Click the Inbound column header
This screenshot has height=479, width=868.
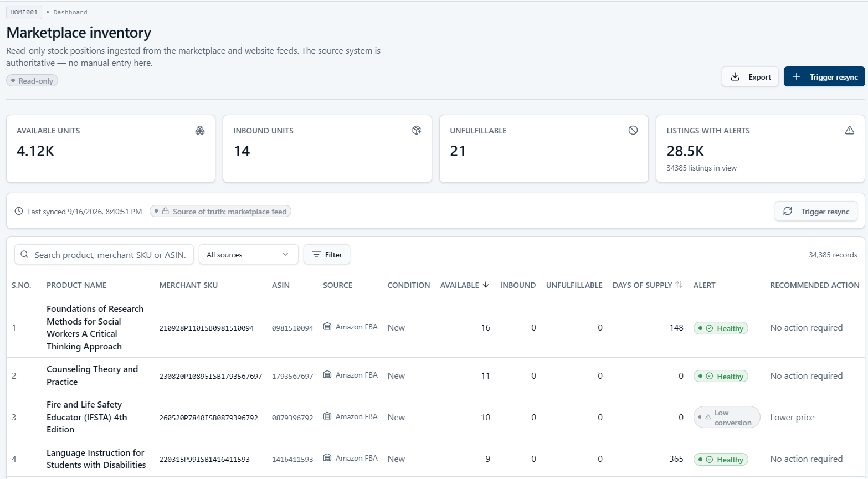point(518,285)
